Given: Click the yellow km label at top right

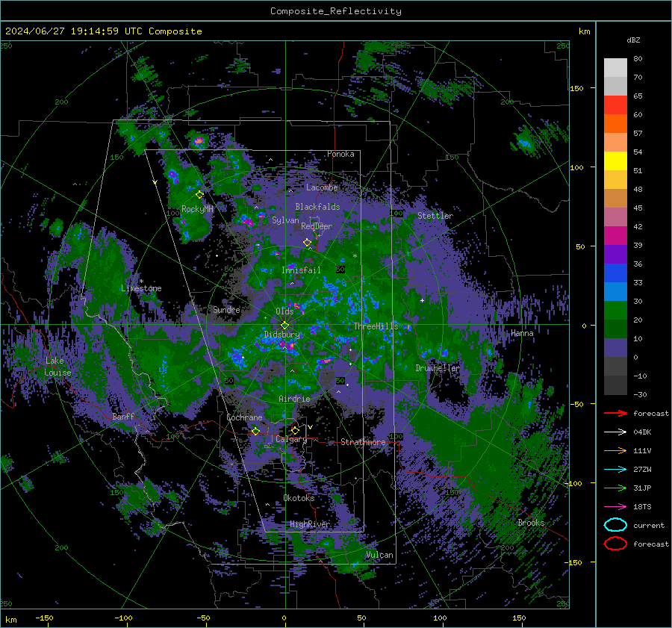Looking at the screenshot, I should coord(584,31).
